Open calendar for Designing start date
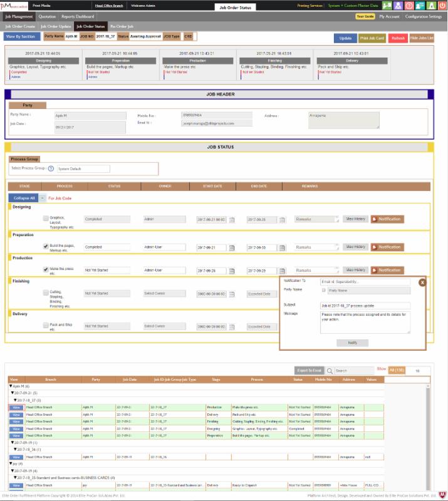 point(232,220)
